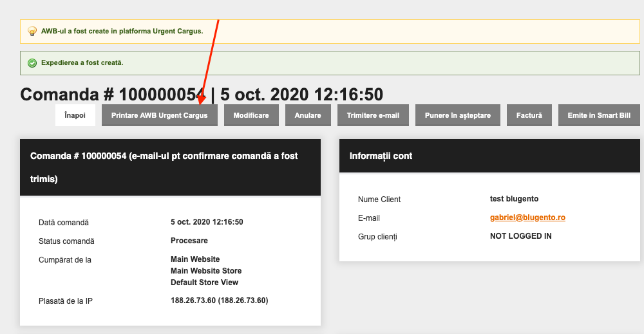Send order via Trimitere e-mail
This screenshot has height=334, width=644.
coord(373,115)
